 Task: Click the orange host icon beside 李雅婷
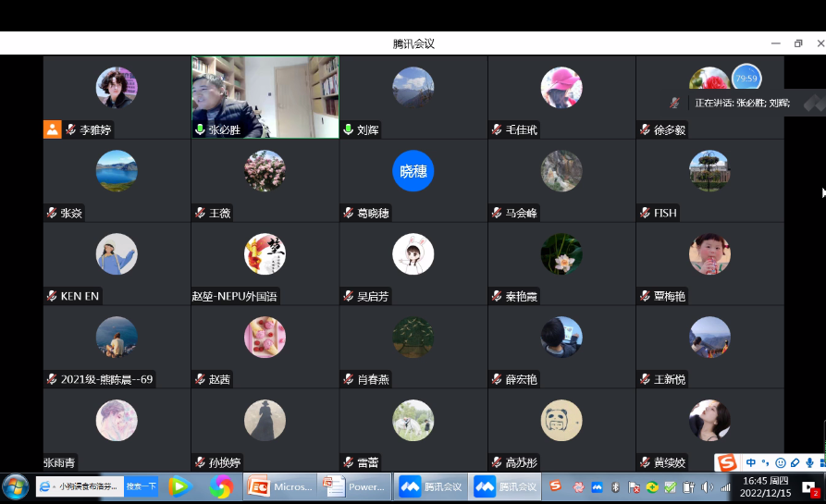(x=53, y=129)
